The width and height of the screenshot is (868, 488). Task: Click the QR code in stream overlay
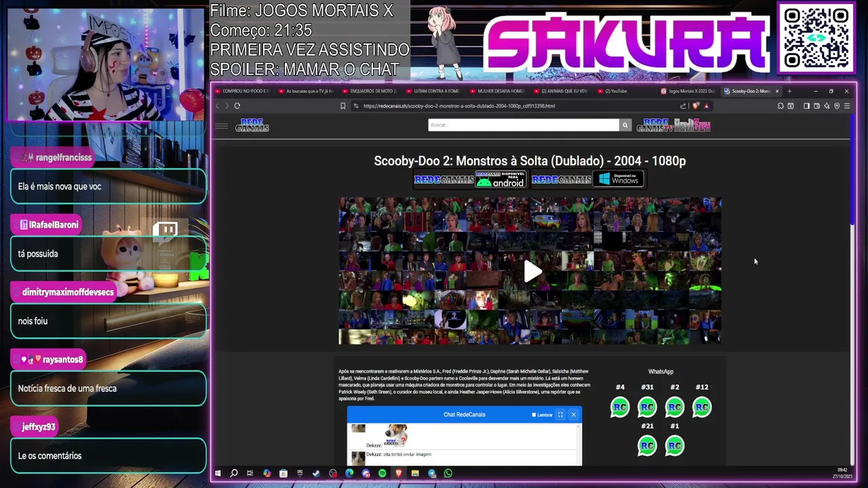(x=816, y=37)
